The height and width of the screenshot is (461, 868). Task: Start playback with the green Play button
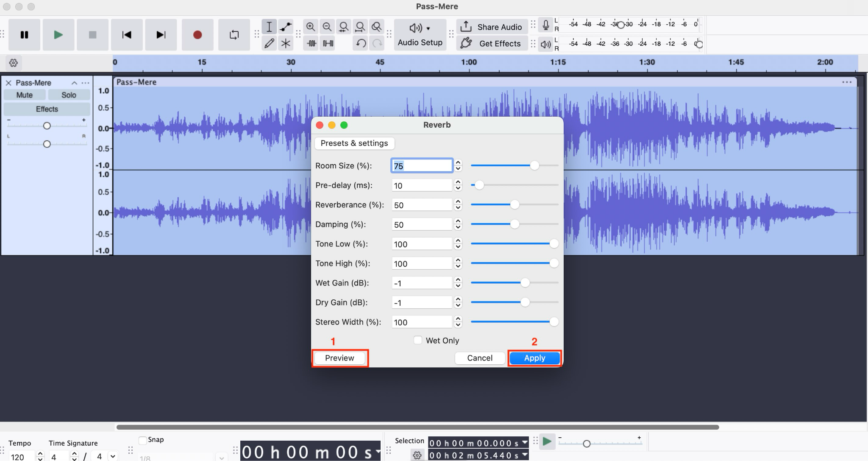point(58,35)
